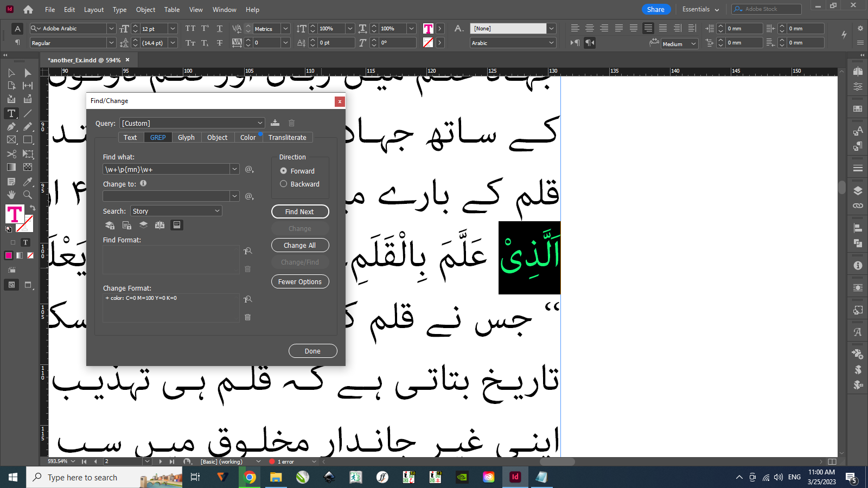
Task: Expand the Search Story dropdown
Action: (176, 210)
